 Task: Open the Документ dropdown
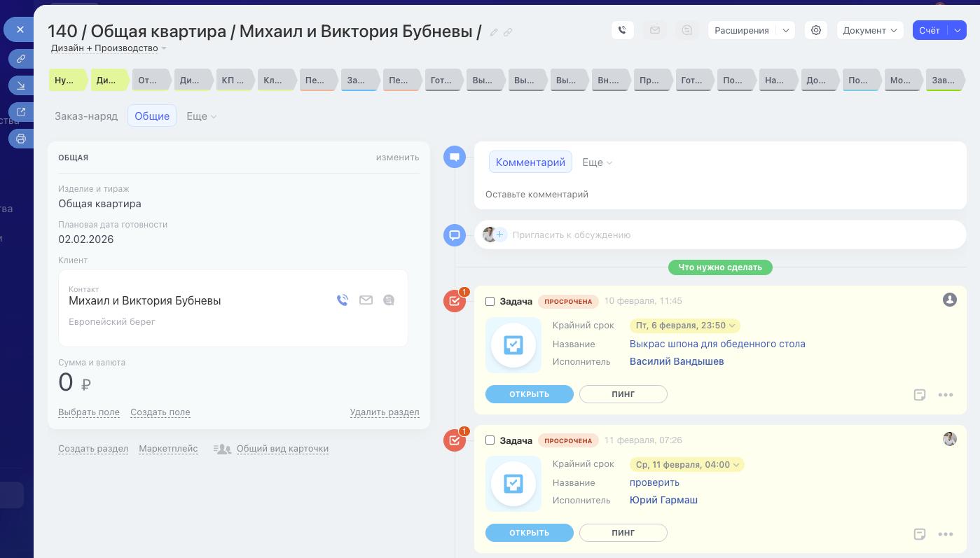869,30
